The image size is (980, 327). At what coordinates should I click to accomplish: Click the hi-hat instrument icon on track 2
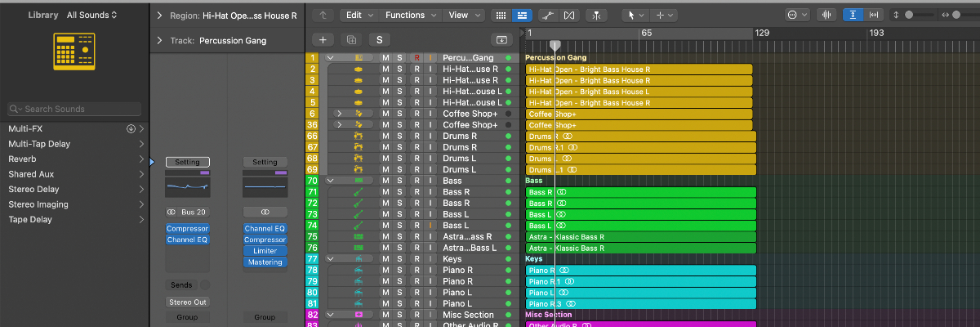coord(359,69)
